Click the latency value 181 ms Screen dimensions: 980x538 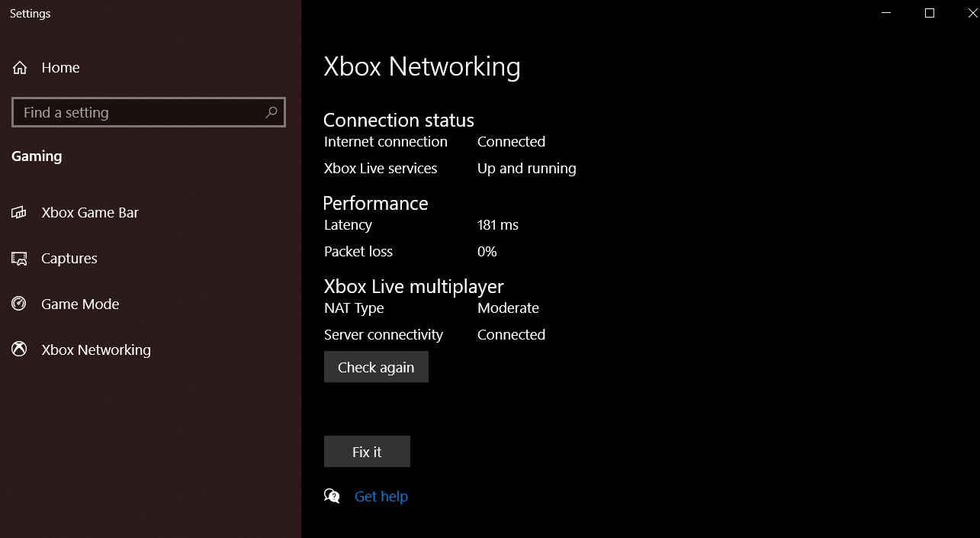498,225
